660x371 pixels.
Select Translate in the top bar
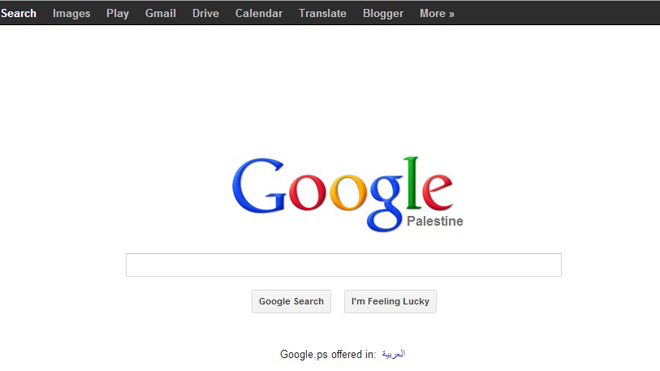[322, 13]
